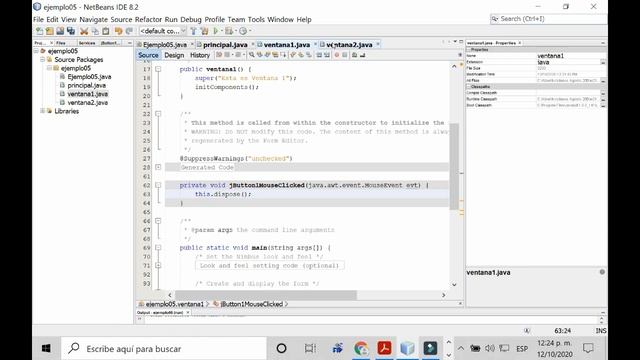Click the Uncomment lines editor icon

362,55
